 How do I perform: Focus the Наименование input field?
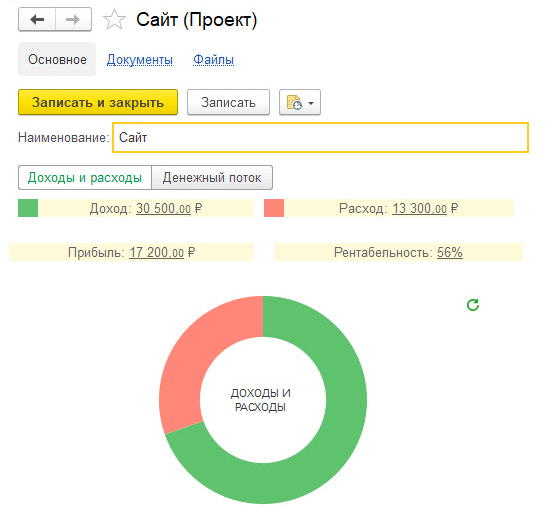pos(320,138)
